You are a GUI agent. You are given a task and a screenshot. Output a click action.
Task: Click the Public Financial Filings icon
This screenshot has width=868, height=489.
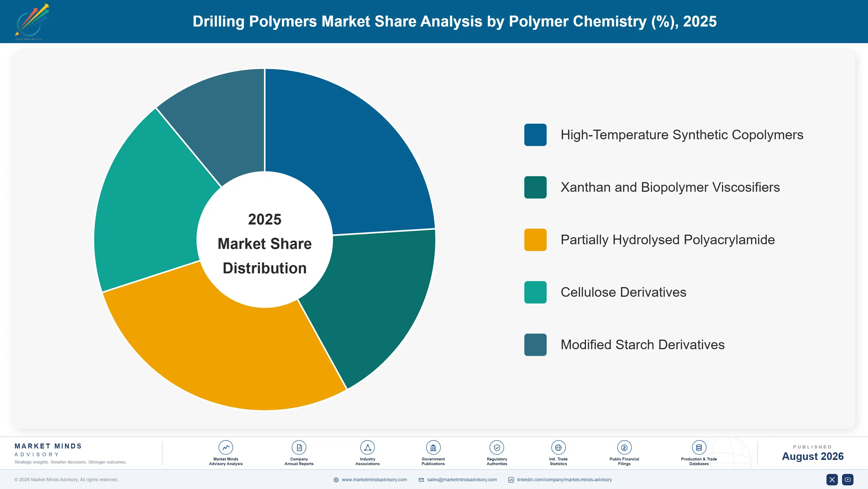pyautogui.click(x=624, y=447)
